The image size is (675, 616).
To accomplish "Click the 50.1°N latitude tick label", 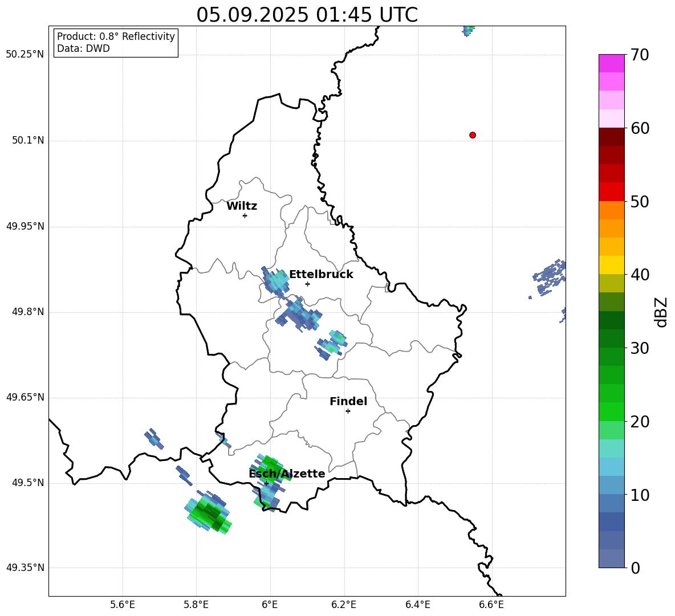I will pos(28,141).
